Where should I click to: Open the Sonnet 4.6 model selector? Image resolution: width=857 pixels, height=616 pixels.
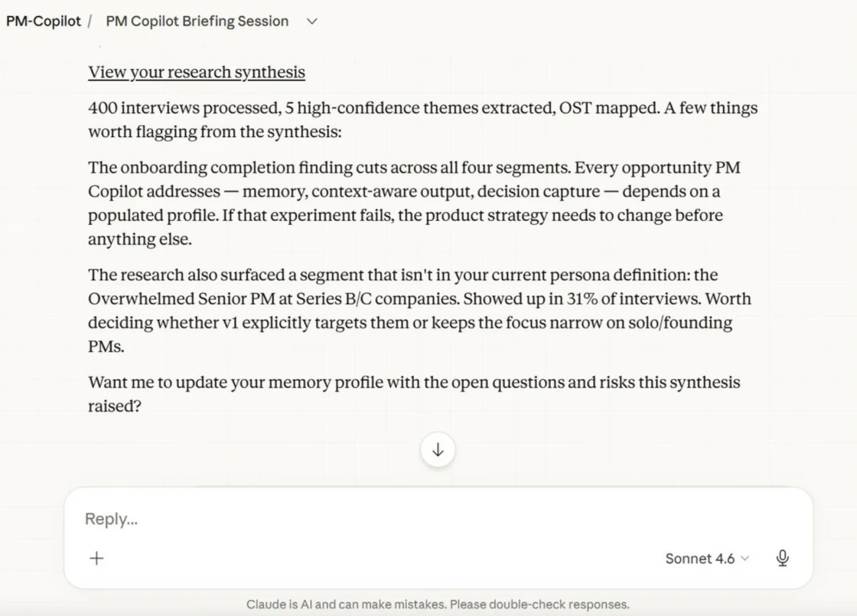[x=707, y=558]
